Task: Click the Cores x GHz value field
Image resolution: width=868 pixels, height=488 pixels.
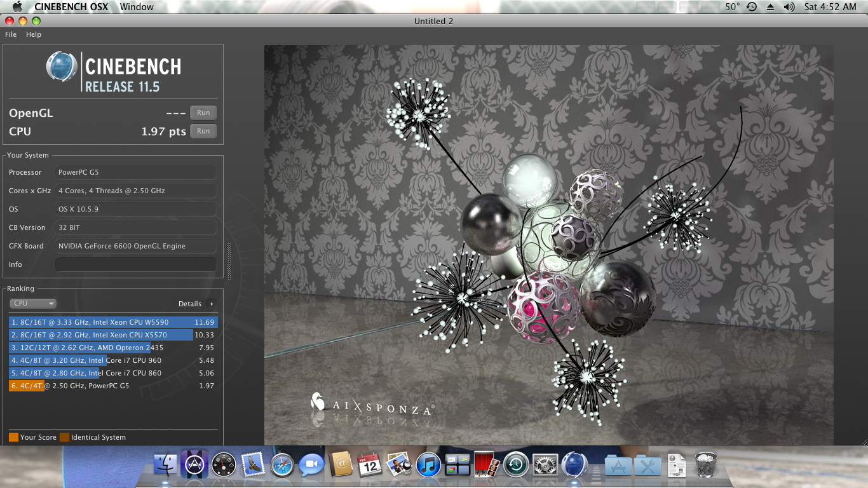Action: click(135, 191)
